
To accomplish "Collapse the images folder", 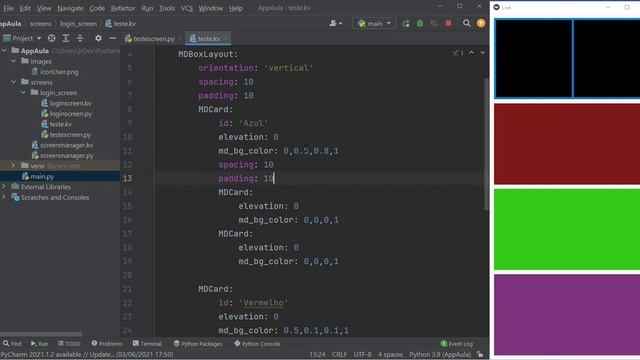I will 14,61.
